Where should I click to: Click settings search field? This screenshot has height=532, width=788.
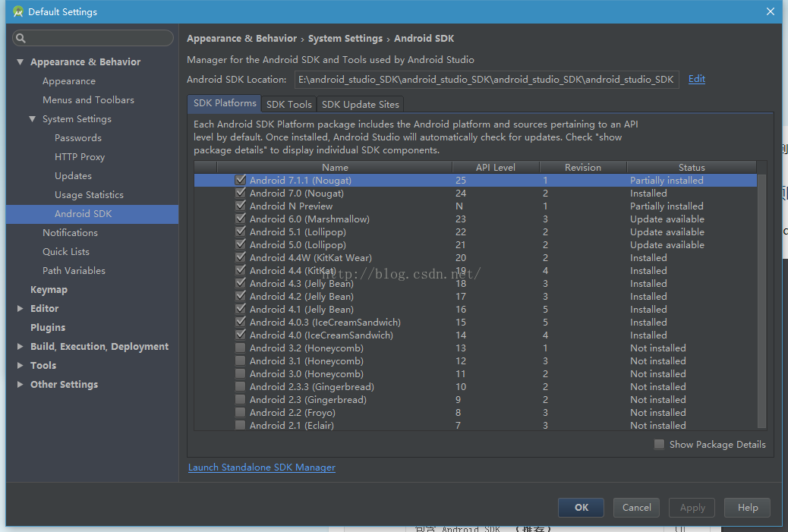[93, 38]
